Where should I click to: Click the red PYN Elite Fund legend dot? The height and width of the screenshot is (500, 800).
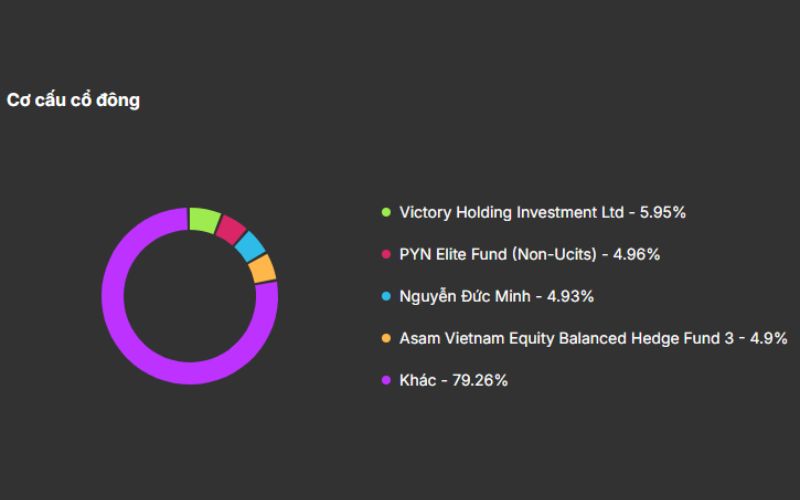pos(386,254)
